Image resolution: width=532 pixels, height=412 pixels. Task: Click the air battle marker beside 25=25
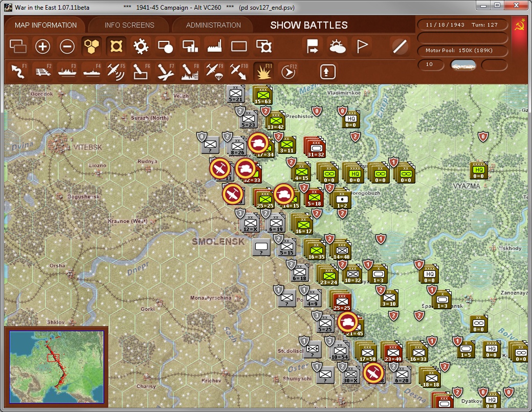(233, 194)
